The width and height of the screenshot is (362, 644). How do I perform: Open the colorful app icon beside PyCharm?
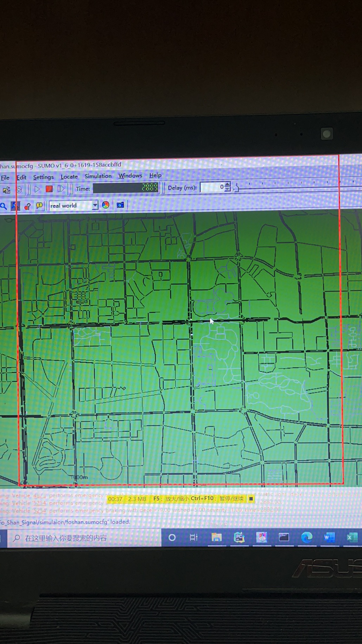(x=261, y=537)
